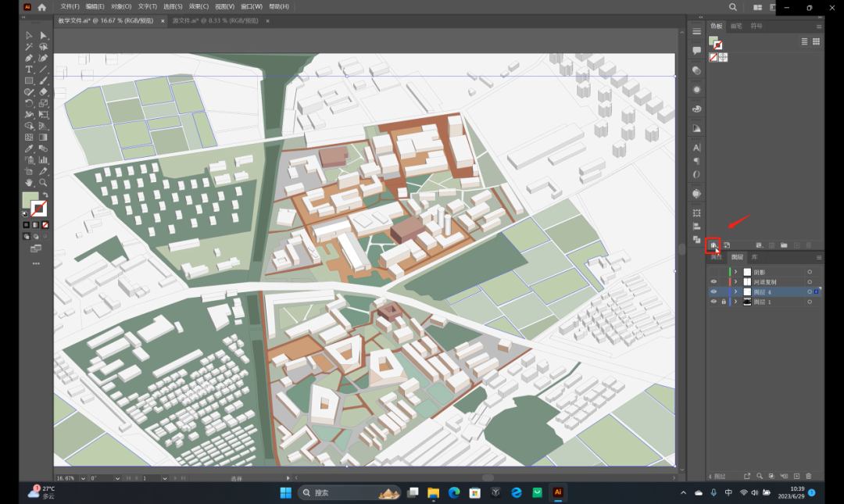Select the Zoom tool in the toolbox

44,183
